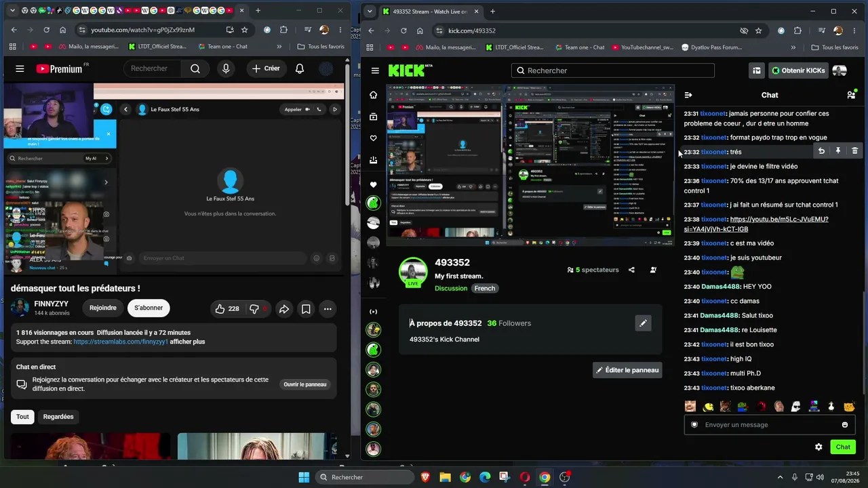Select the 'Tout' filter chip

[22, 417]
